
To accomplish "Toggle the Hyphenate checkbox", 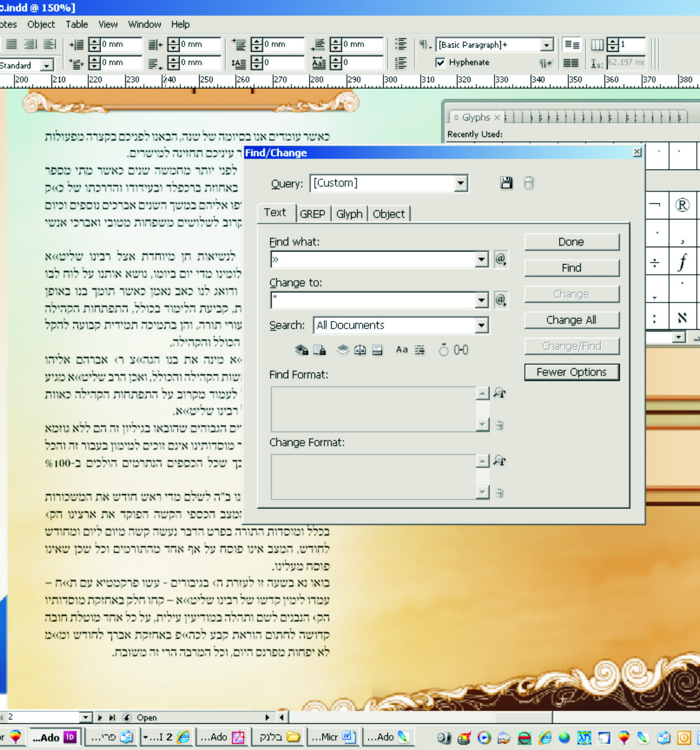I will pos(440,63).
